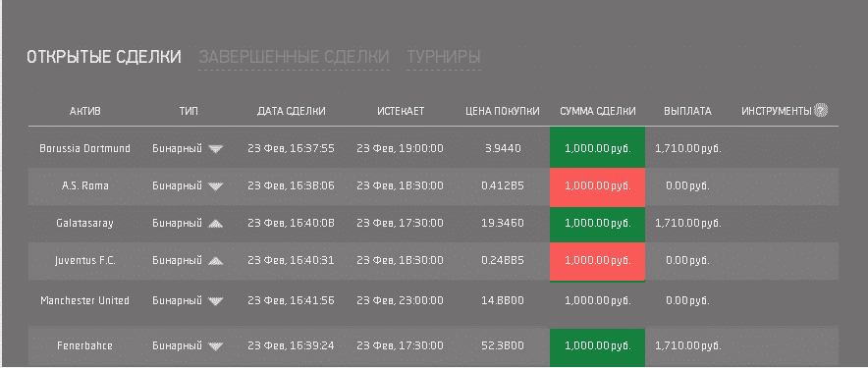This screenshot has width=868, height=368.
Task: Click the down arrow icon in Fenerbahce row
Action: 216,346
